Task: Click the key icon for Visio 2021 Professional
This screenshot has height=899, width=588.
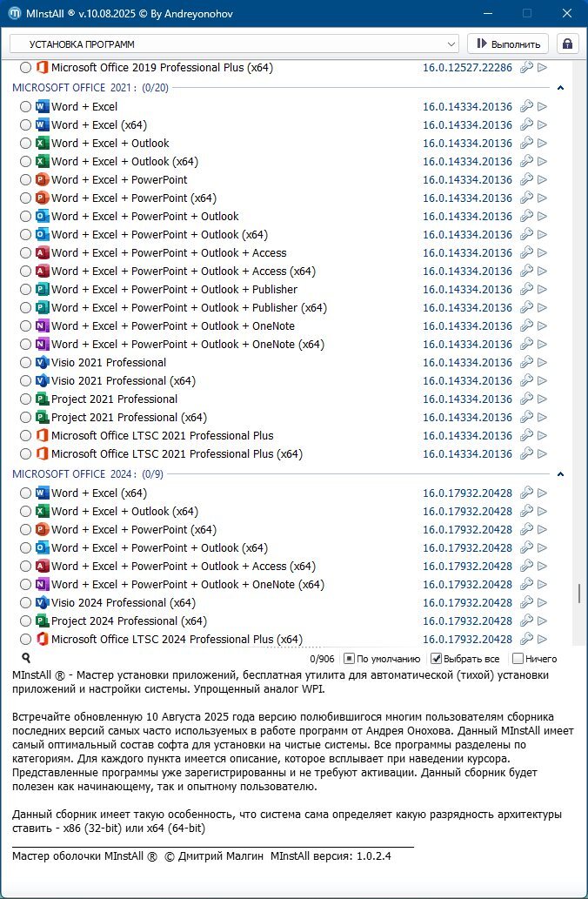Action: pos(526,362)
